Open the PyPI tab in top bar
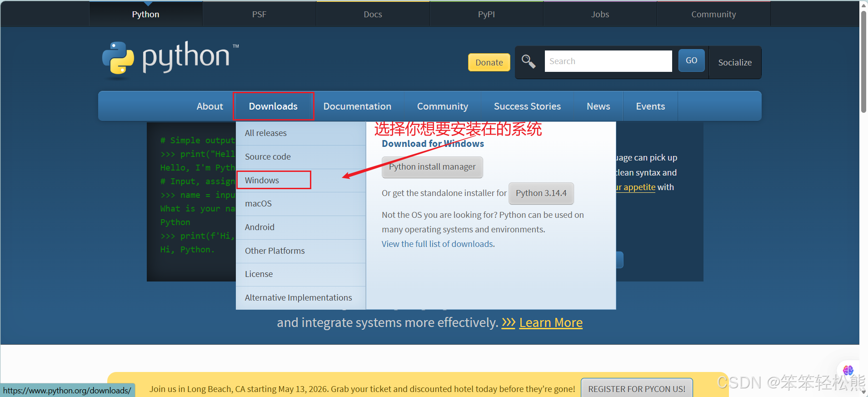Viewport: 868px width, 397px height. 486,14
